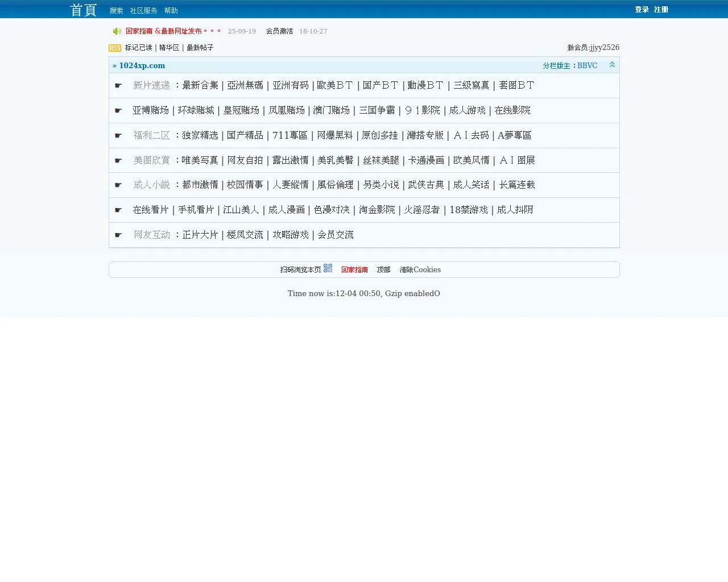Switch to the 首頁 tab
This screenshot has width=728, height=582.
coord(83,9)
